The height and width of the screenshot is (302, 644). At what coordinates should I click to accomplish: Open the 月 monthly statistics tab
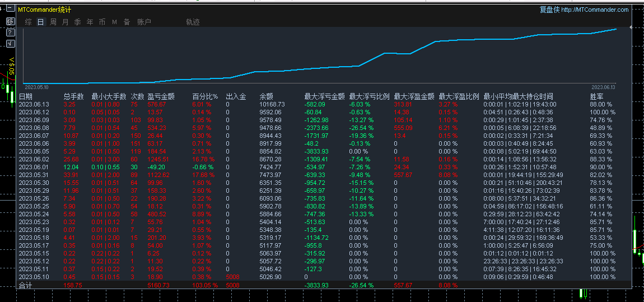pos(66,22)
